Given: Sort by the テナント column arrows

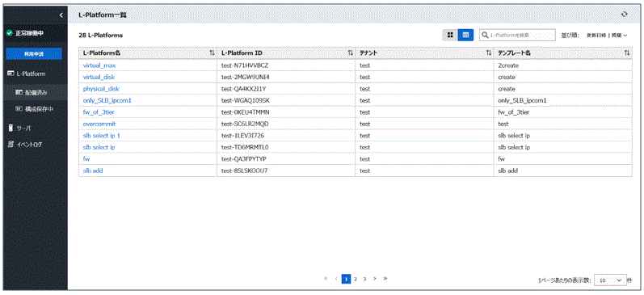Looking at the screenshot, I should (489, 53).
